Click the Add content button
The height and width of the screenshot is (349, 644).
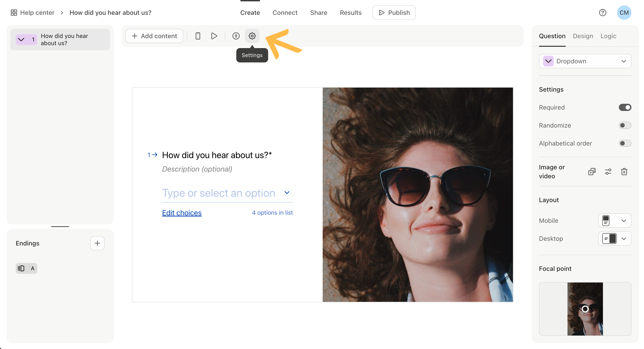coord(154,36)
